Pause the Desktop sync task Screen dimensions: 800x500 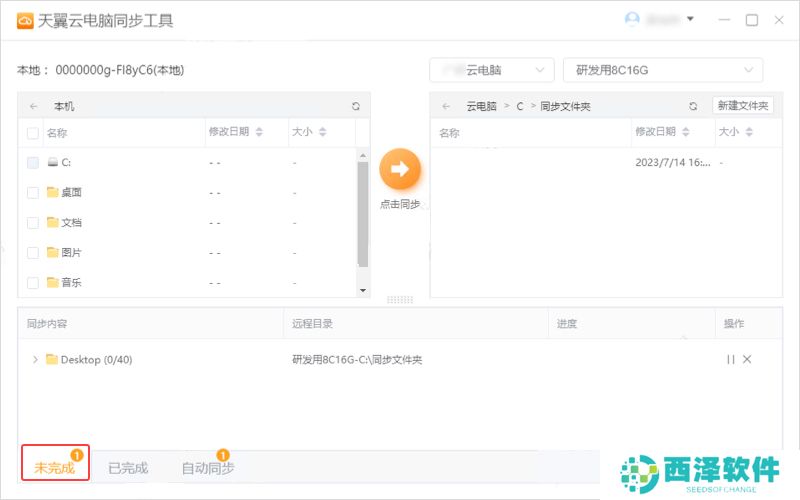731,360
